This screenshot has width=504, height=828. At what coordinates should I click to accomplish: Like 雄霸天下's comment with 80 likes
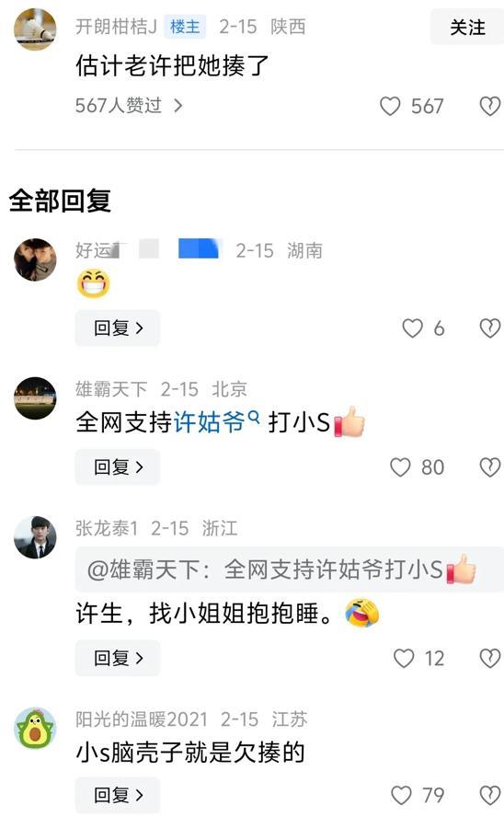(400, 467)
